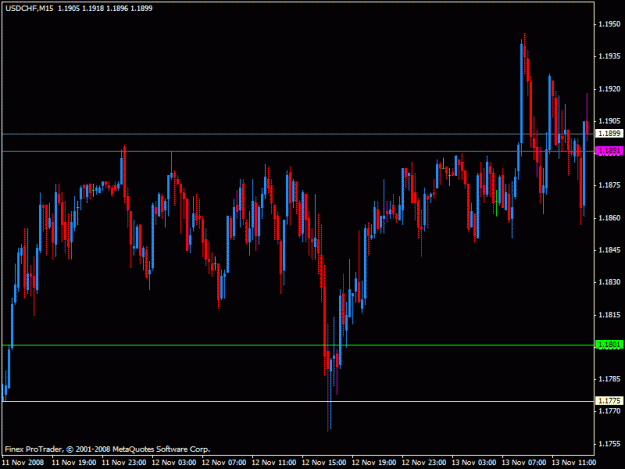This screenshot has width=625, height=469.
Task: Click the 13 Nov 07:00 time label
Action: click(x=524, y=463)
